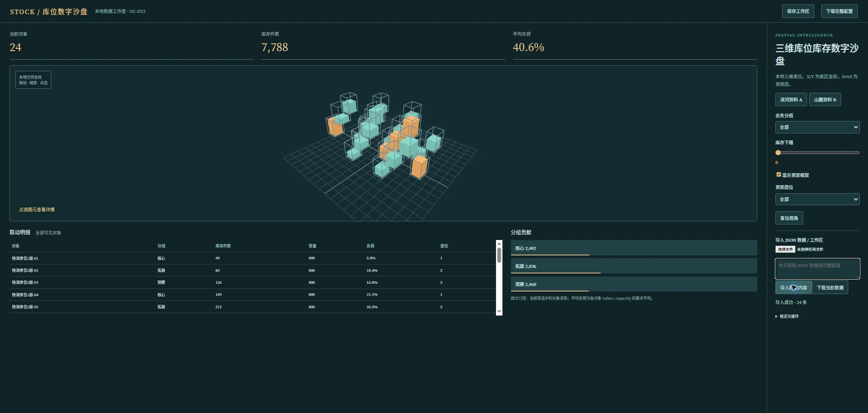Click the table scrollbar up arrow
Screen dimensions: 868x413
[x=499, y=243]
